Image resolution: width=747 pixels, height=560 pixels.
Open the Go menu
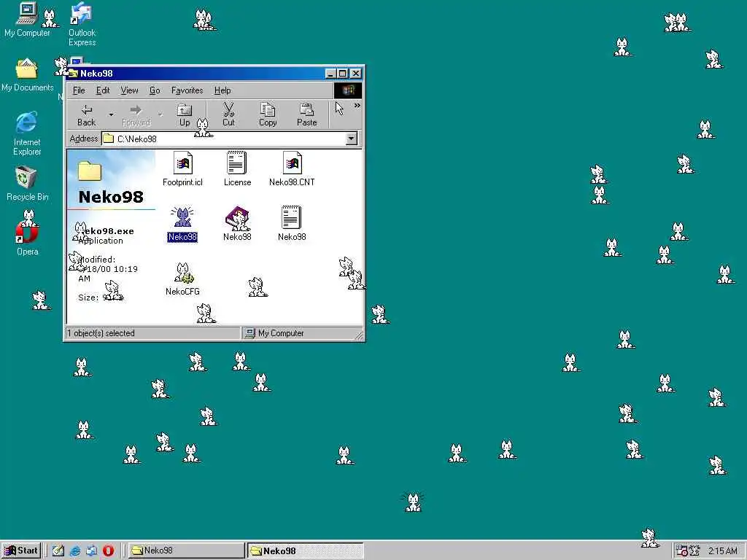click(x=155, y=90)
